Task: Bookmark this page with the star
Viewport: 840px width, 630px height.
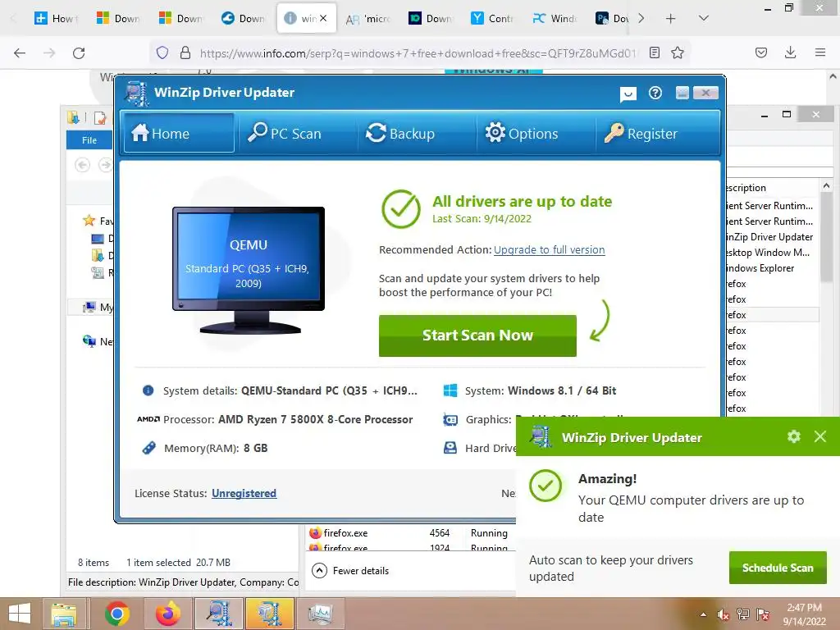Action: point(678,52)
